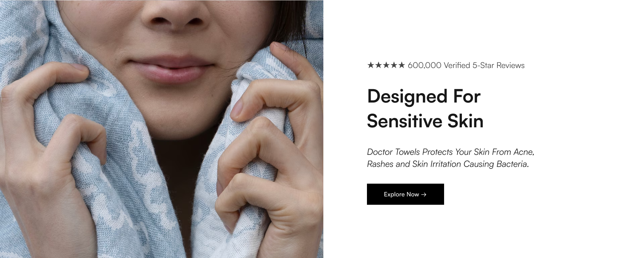
Task: Click the 'Designed For' heading line
Action: (x=424, y=96)
